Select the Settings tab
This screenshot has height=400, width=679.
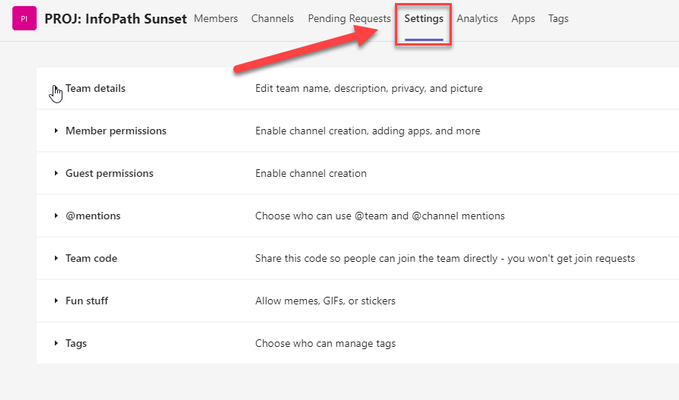tap(424, 19)
